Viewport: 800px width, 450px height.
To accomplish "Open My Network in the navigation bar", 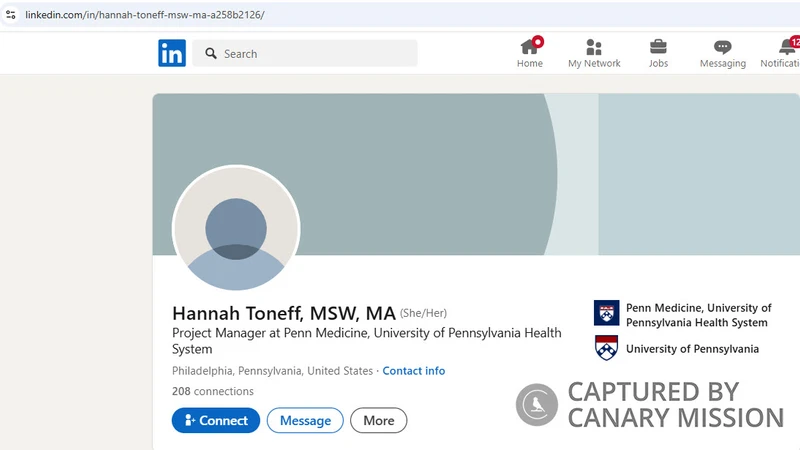I will pos(594,53).
